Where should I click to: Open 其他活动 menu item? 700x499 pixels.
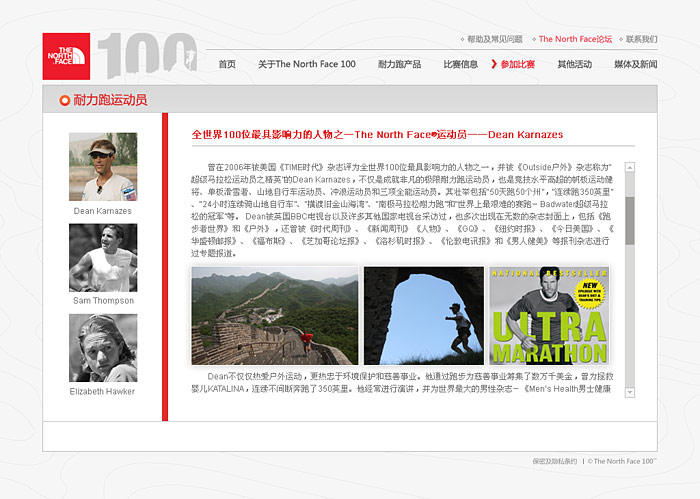tap(575, 64)
